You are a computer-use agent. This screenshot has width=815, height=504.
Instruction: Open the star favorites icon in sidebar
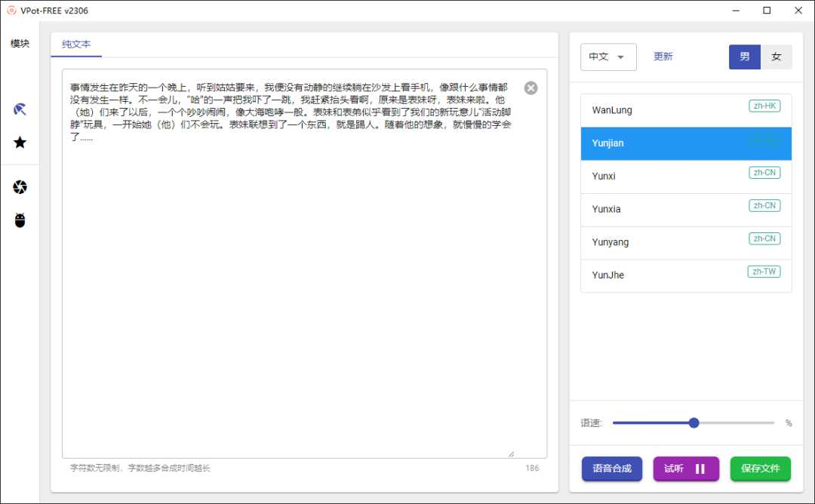click(20, 143)
